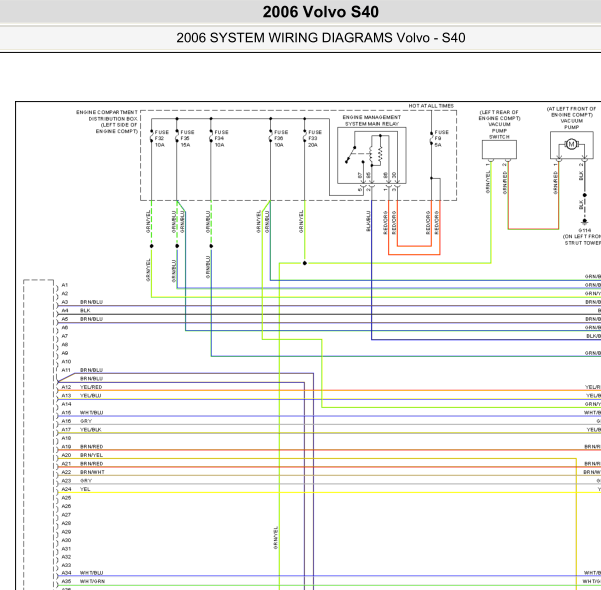The height and width of the screenshot is (590, 601).
Task: Click the vacuum pump switch component box
Action: point(499,150)
